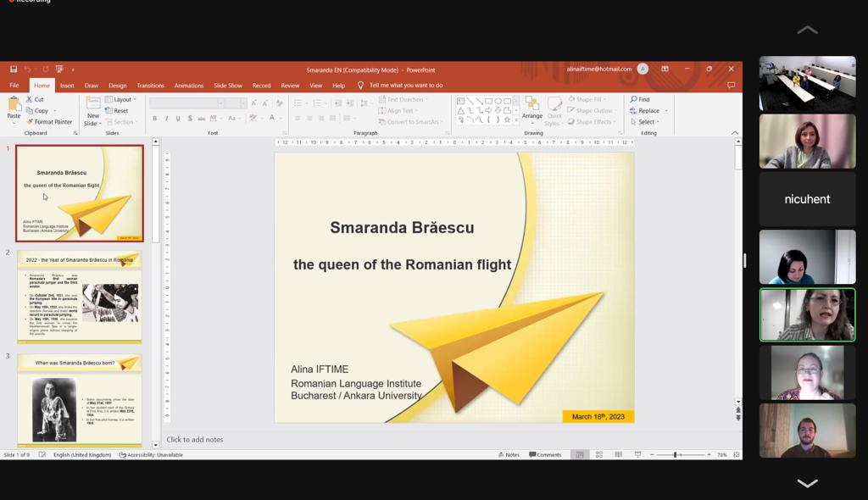Click the account avatar beside the email
This screenshot has height=500, width=868.
click(643, 69)
